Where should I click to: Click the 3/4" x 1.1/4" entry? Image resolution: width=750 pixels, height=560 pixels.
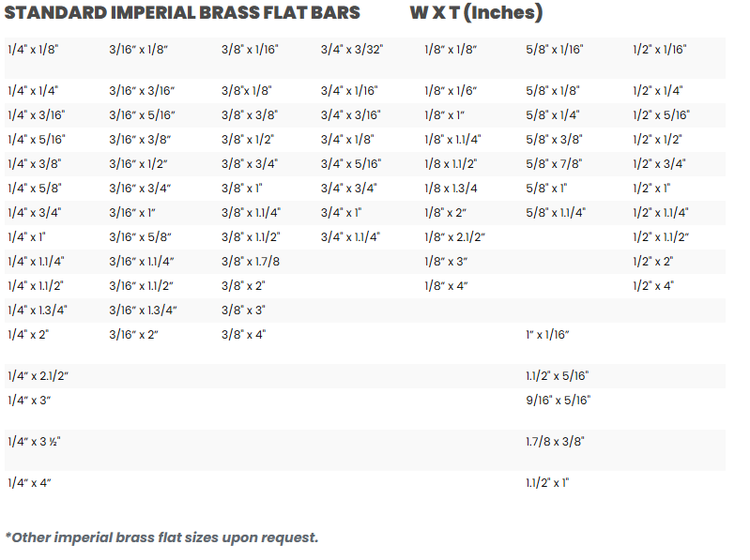point(350,236)
